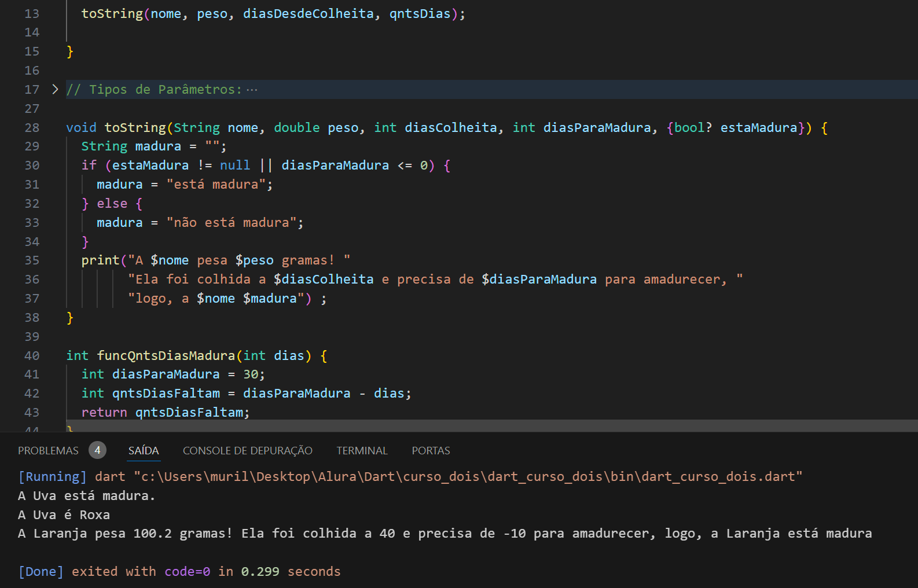
Task: Click the folded ellipsis after 'Tipos de Parâmetros:'
Action: pos(252,90)
